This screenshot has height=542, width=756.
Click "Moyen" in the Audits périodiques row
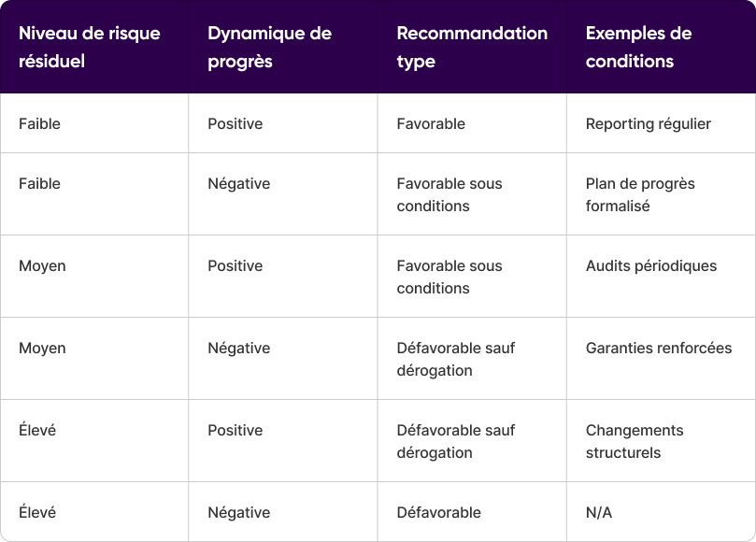tap(42, 265)
